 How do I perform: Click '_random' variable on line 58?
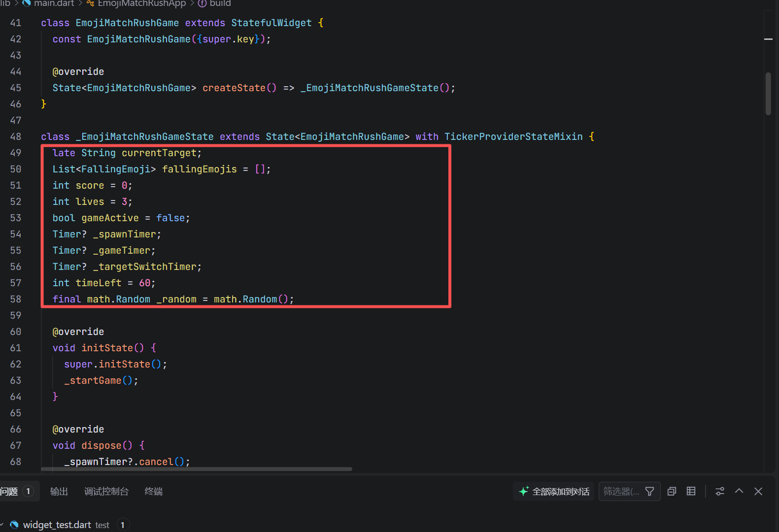(x=176, y=299)
